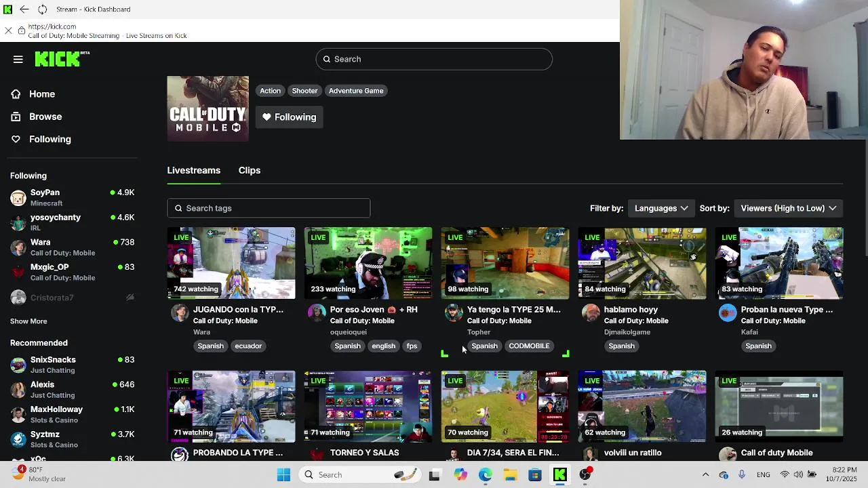Open the Languages filter dropdown
Viewport: 868px width, 488px height.
click(x=661, y=208)
